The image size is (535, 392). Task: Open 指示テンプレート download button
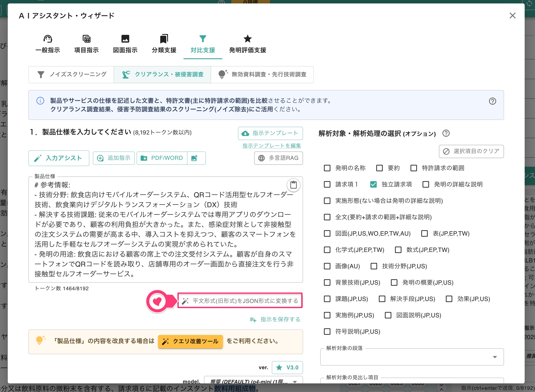(270, 133)
